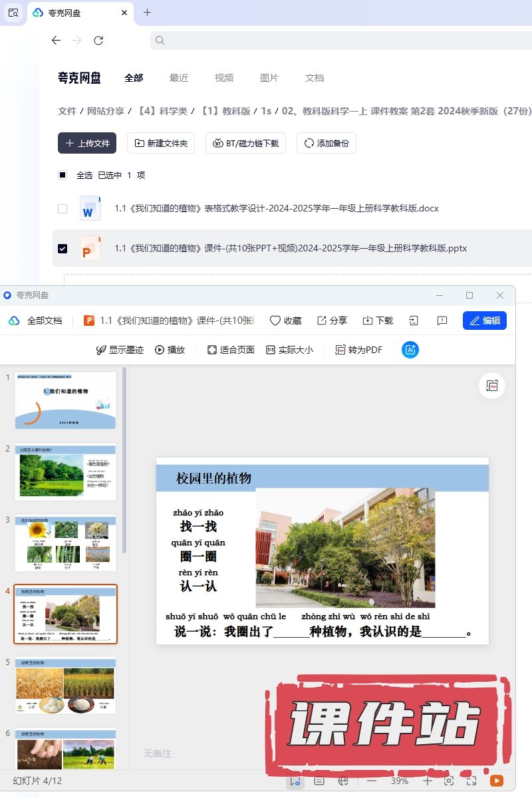The height and width of the screenshot is (798, 532).
Task: Switch to the 文档 tab
Action: pos(315,78)
